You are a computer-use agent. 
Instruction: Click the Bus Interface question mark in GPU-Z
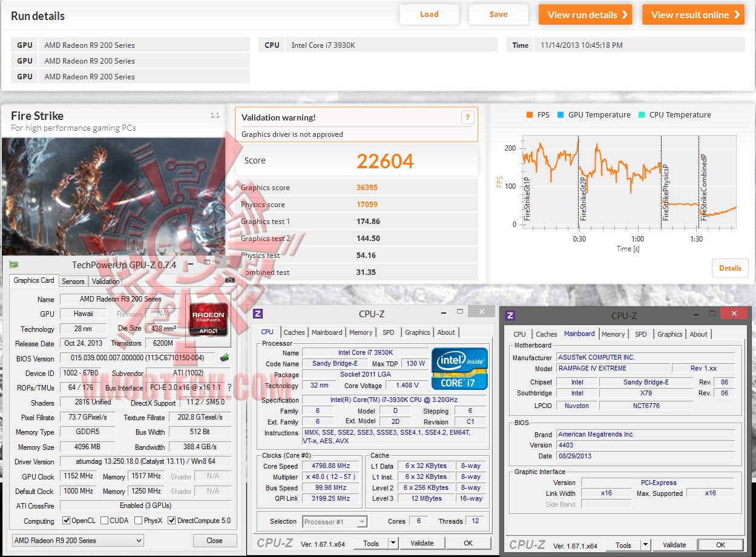point(229,387)
